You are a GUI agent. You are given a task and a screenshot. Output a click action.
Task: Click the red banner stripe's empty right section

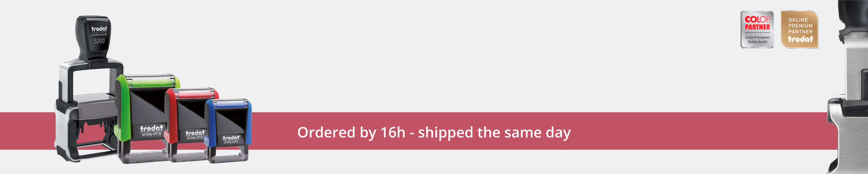pyautogui.click(x=699, y=131)
